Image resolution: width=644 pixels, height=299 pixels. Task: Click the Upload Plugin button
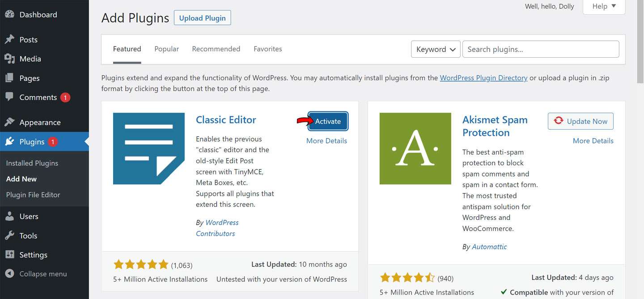[203, 18]
